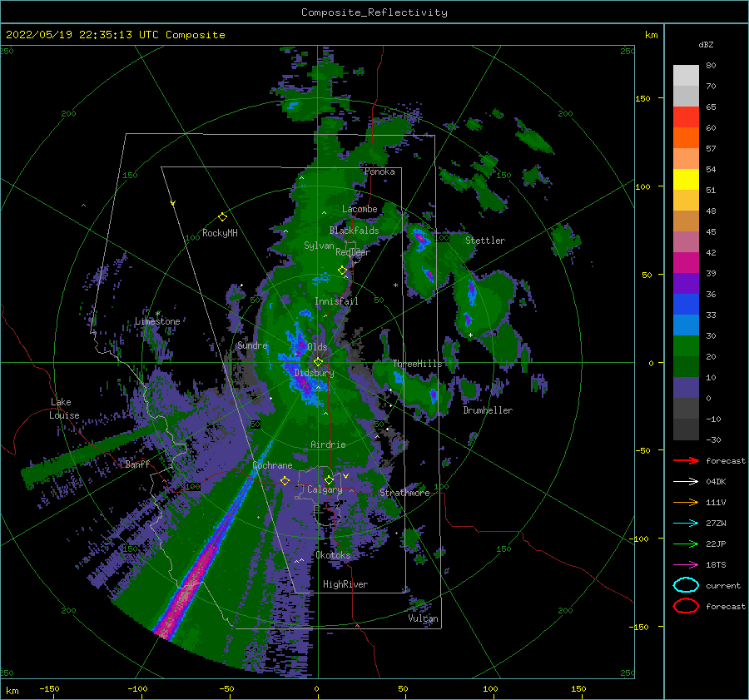This screenshot has width=749, height=700.
Task: Click the Lacombe city label
Action: point(360,209)
